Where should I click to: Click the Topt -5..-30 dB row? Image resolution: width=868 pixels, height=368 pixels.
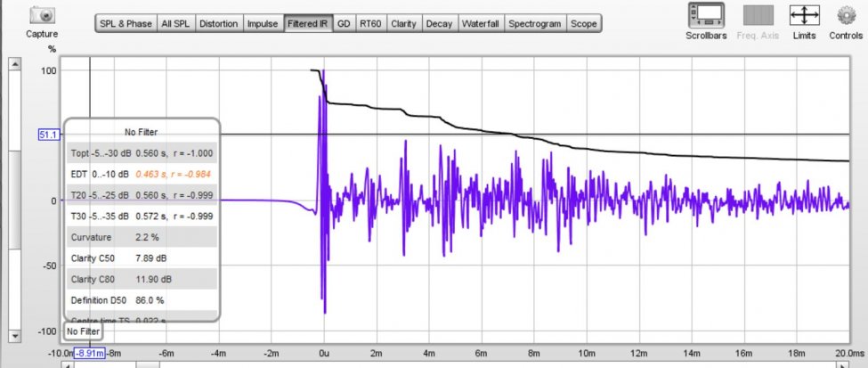(142, 153)
